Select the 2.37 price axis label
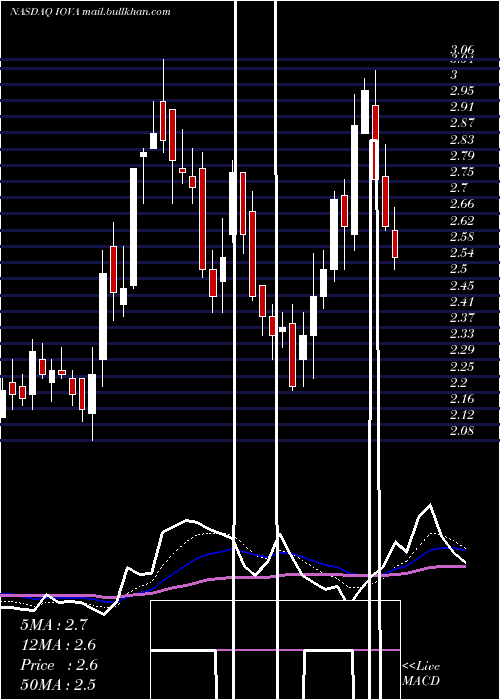This screenshot has height=700, width=500. pos(462,317)
